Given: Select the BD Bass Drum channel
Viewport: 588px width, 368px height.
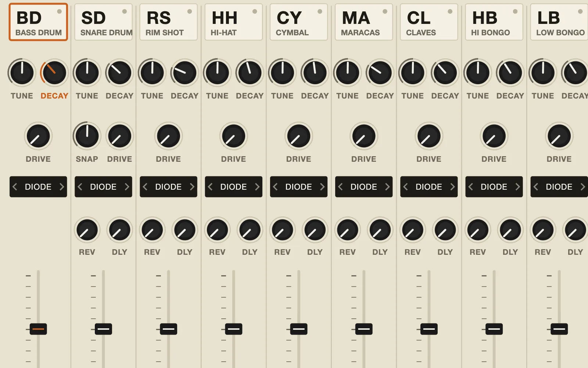Looking at the screenshot, I should click(x=38, y=22).
